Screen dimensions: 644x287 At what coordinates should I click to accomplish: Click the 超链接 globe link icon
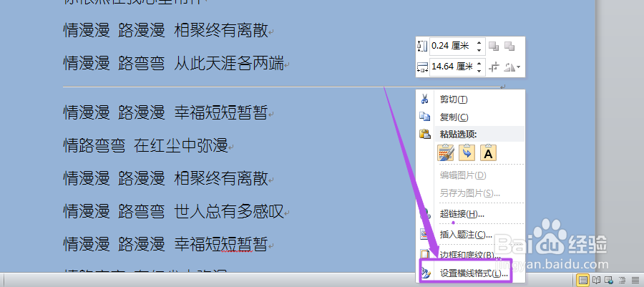(424, 214)
